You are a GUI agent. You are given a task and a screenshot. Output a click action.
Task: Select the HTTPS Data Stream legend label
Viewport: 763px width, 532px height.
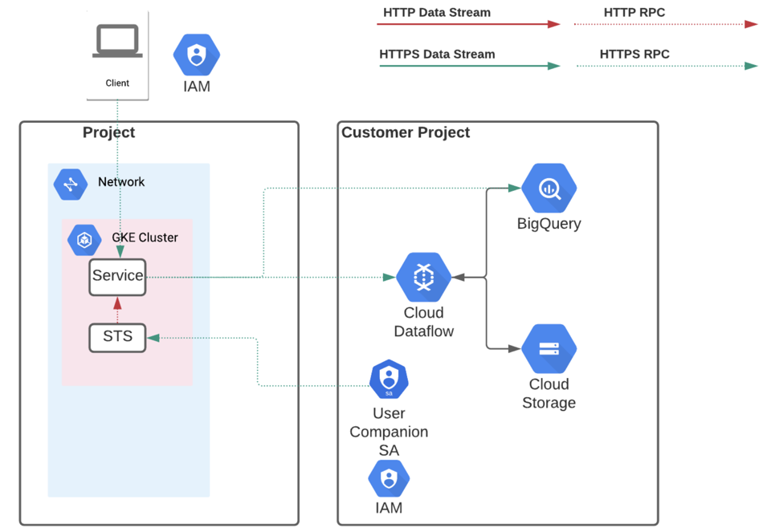pyautogui.click(x=437, y=55)
